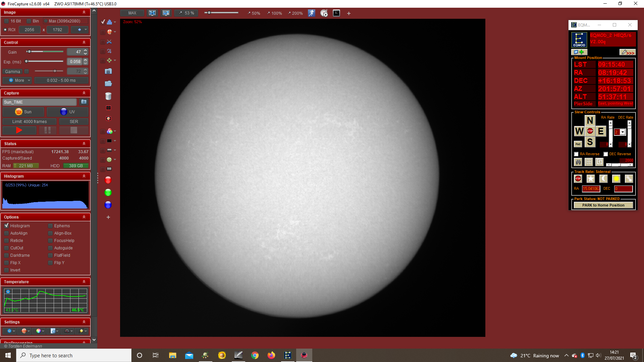Image resolution: width=644 pixels, height=362 pixels.
Task: Enable the AutoAlign option
Action: click(6, 233)
